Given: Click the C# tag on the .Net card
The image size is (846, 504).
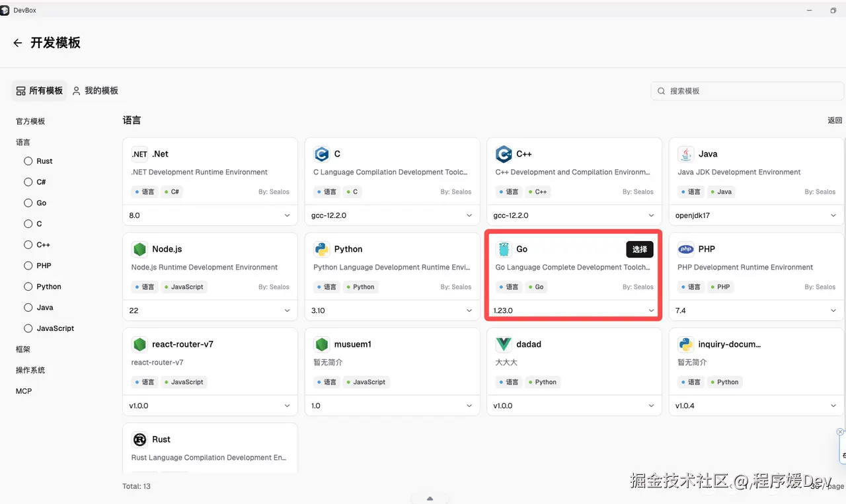Looking at the screenshot, I should pyautogui.click(x=171, y=192).
